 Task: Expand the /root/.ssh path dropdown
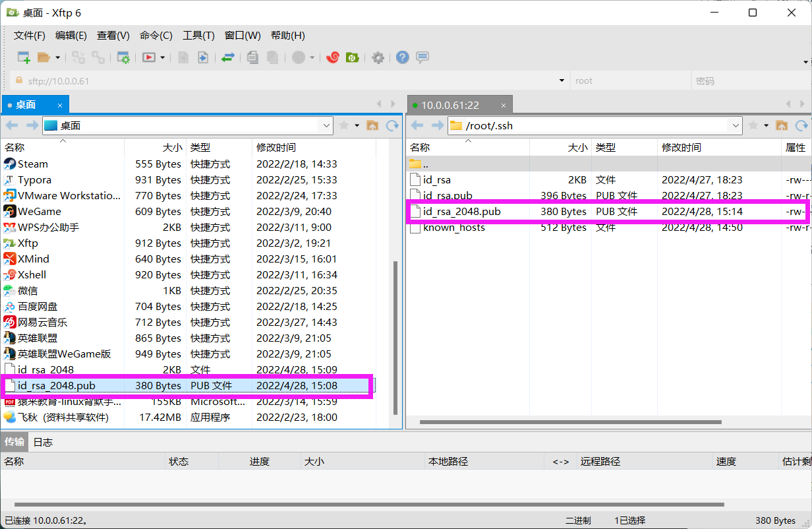[x=736, y=125]
